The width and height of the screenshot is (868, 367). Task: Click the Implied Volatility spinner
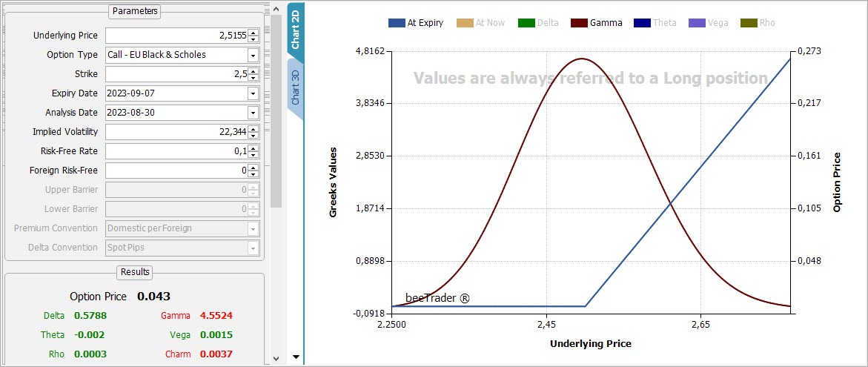(253, 132)
